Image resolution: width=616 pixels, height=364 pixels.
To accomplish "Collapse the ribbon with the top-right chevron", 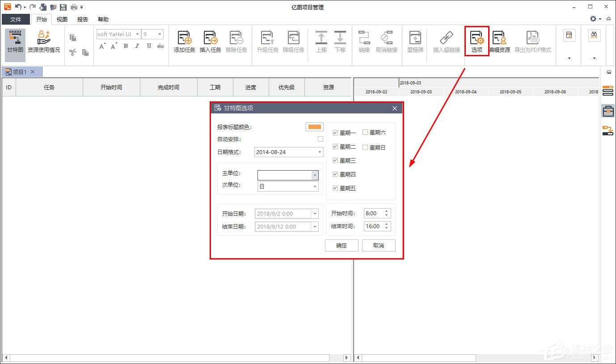I will coord(609,19).
